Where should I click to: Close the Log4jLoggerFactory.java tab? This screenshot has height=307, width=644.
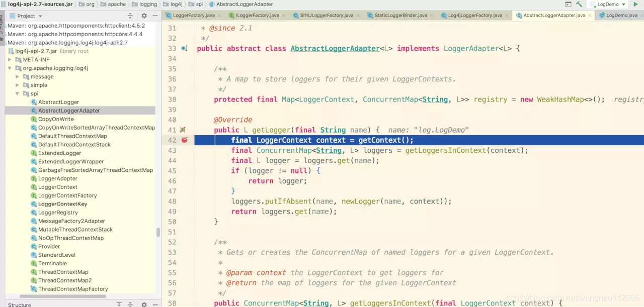[x=506, y=16]
